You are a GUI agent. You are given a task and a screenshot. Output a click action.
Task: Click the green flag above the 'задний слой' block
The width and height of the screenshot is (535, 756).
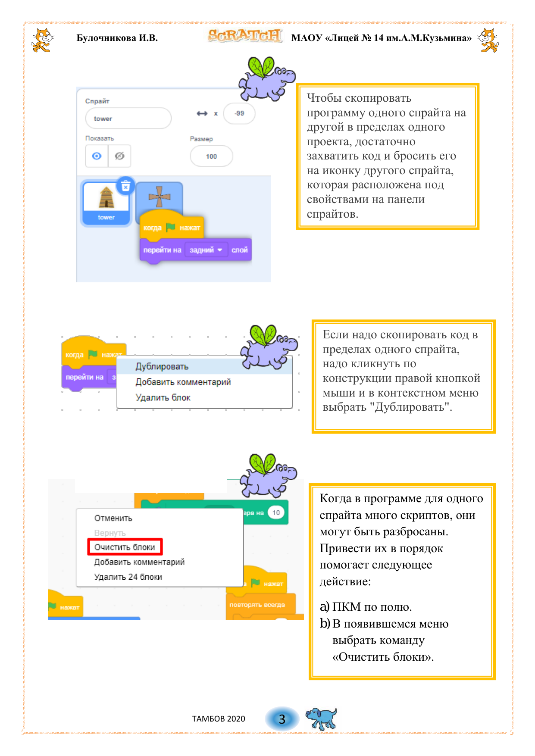click(x=171, y=227)
